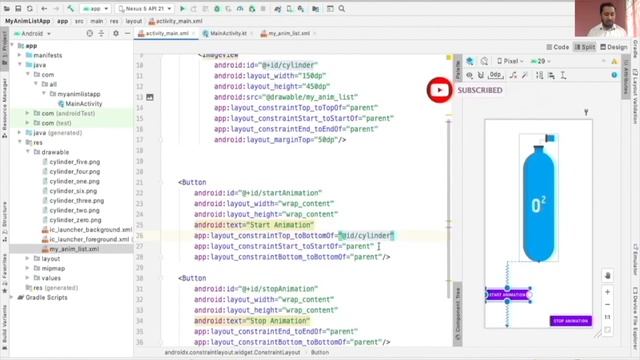
Task: Open the Component Tree side tab
Action: [458, 314]
